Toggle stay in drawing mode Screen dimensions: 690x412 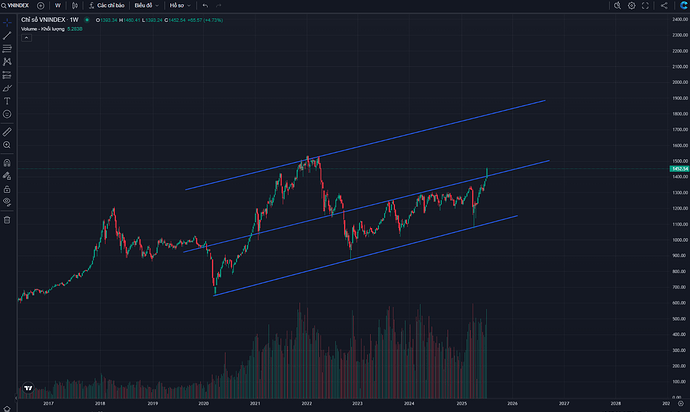(7, 176)
